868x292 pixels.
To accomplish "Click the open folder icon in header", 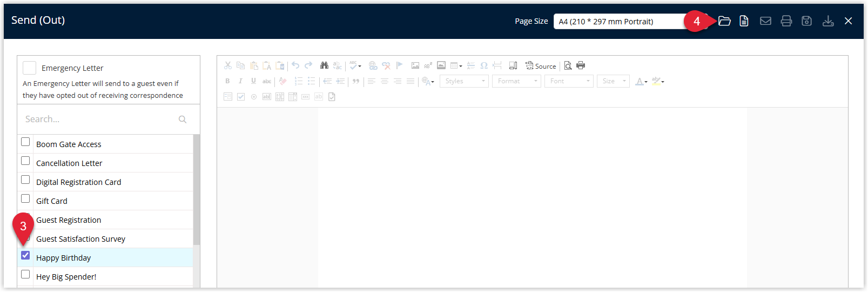I will coord(725,21).
